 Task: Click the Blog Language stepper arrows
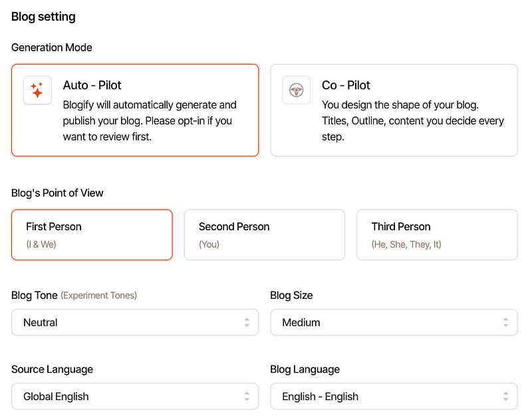[x=506, y=397]
